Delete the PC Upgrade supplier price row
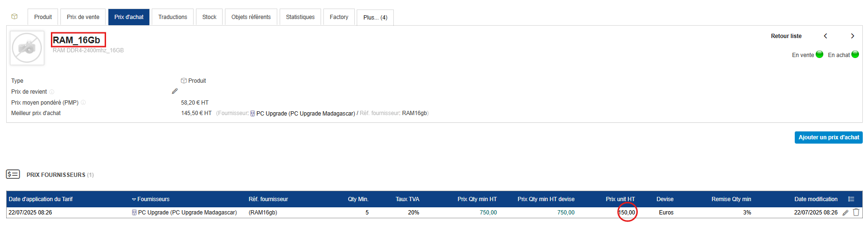Screen dimensions: 868x233 (856, 213)
